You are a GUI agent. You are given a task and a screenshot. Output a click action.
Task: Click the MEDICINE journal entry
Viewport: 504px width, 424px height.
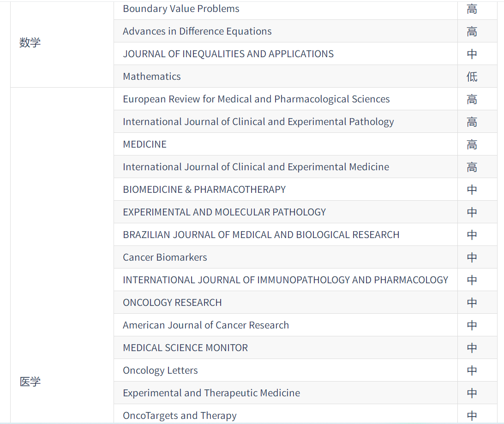144,144
